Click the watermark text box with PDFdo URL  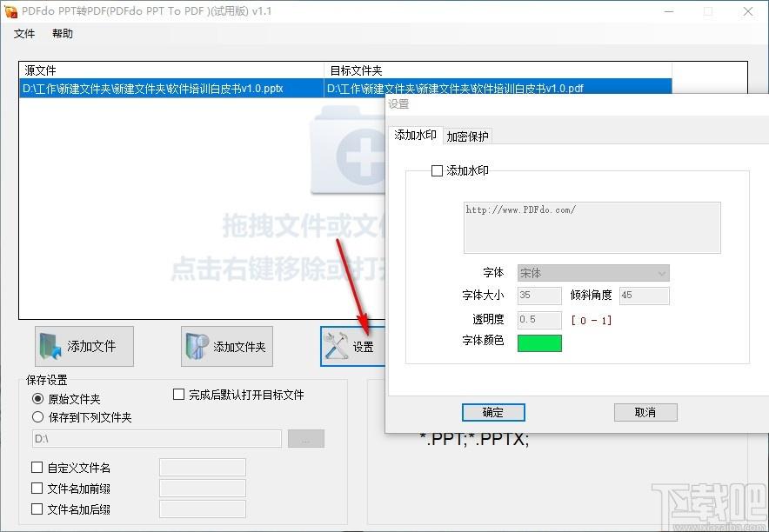(592, 227)
